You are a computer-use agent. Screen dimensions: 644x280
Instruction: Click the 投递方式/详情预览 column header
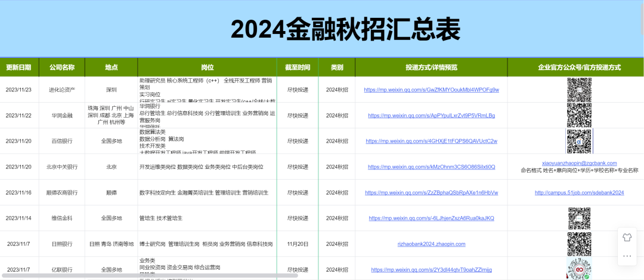[x=431, y=67]
